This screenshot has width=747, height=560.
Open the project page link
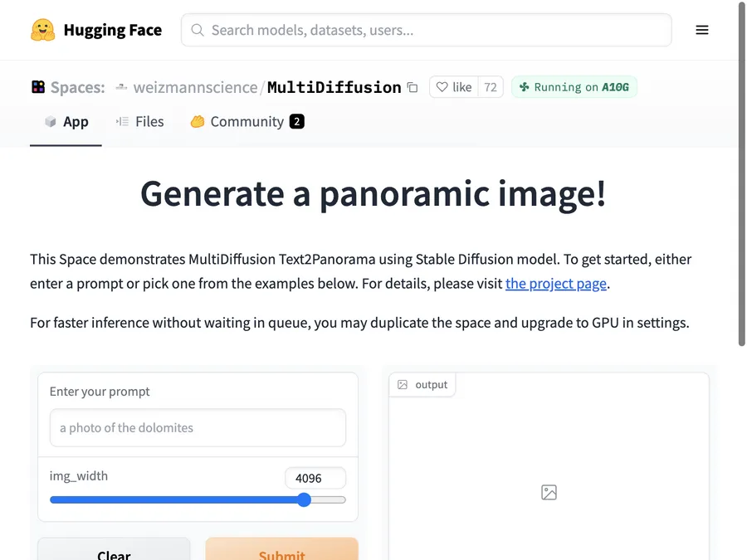555,284
